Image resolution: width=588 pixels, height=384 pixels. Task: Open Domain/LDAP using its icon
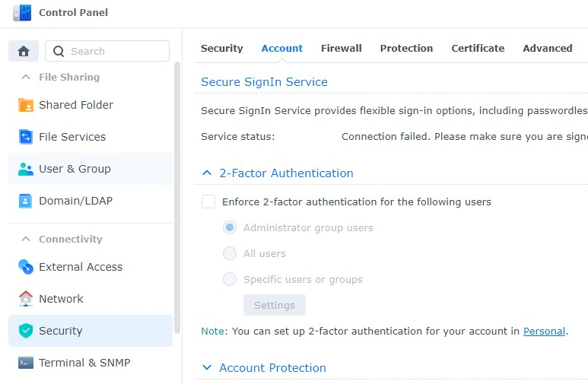[26, 201]
